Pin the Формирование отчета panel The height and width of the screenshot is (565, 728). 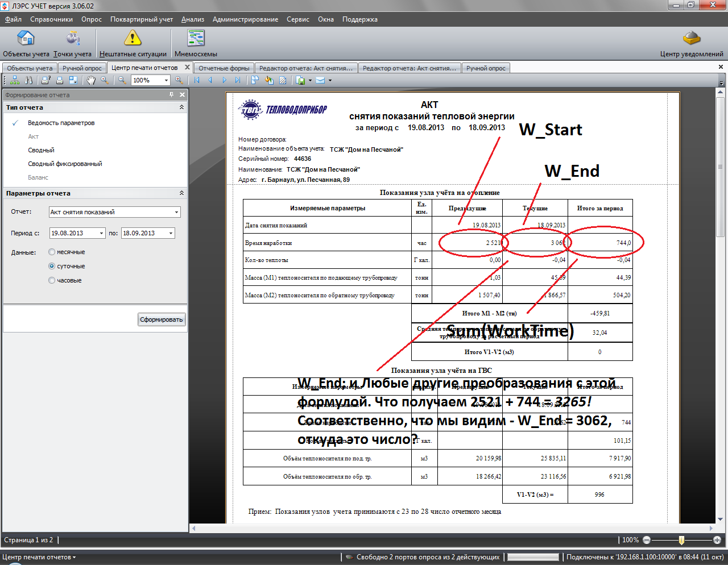[x=172, y=95]
